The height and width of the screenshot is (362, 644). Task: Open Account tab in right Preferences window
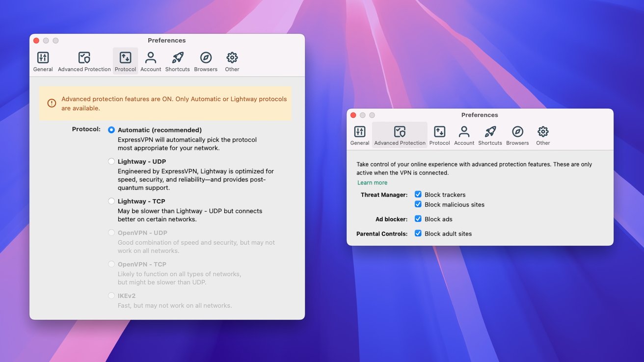pyautogui.click(x=464, y=136)
